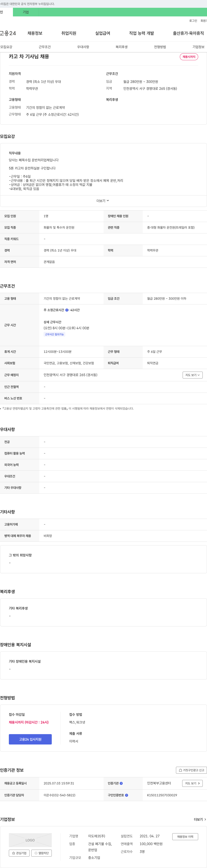
Task: Click 화물차 및 특수차 운전원 value
Action: coord(59,227)
